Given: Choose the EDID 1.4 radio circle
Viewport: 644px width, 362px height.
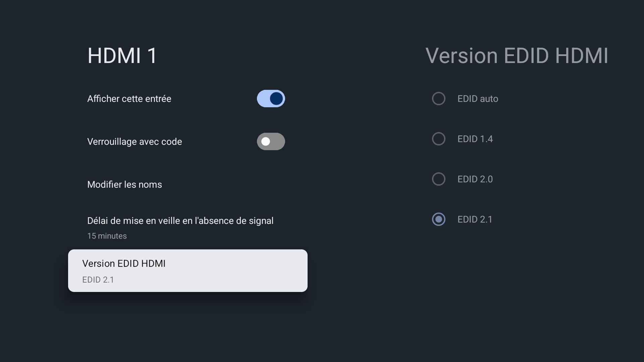Looking at the screenshot, I should click(438, 139).
